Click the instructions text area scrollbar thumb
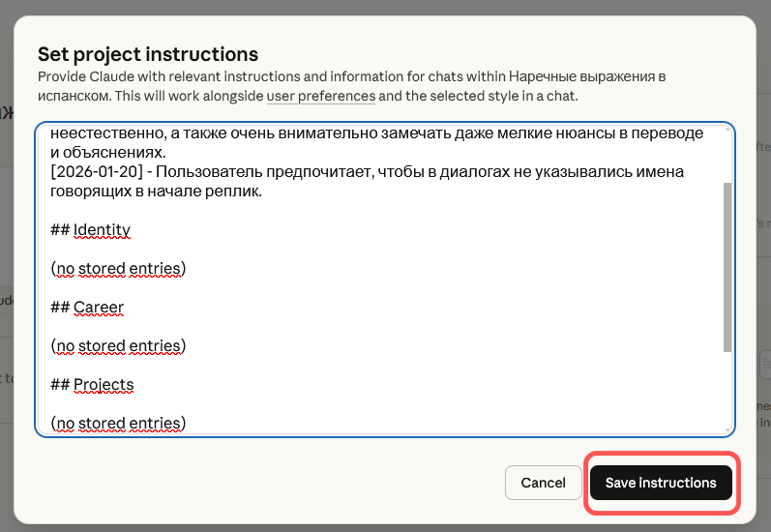The height and width of the screenshot is (532, 771). 727,266
